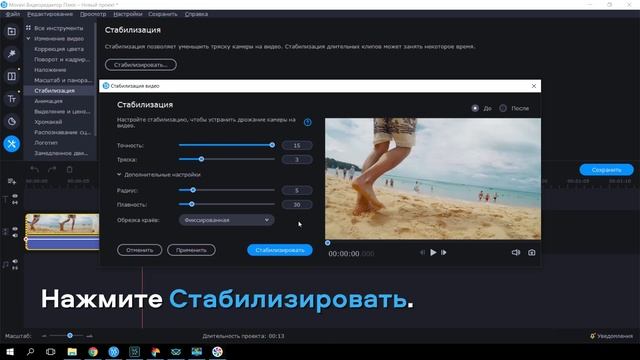Viewport: 640px width, 360px height.
Task: Toggle visibility eye on video track
Action: [15, 229]
